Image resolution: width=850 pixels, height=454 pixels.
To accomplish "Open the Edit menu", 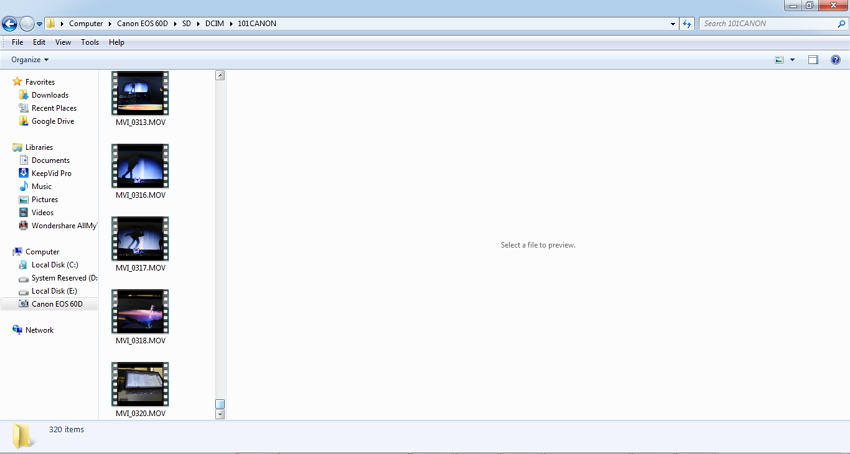I will (x=39, y=42).
